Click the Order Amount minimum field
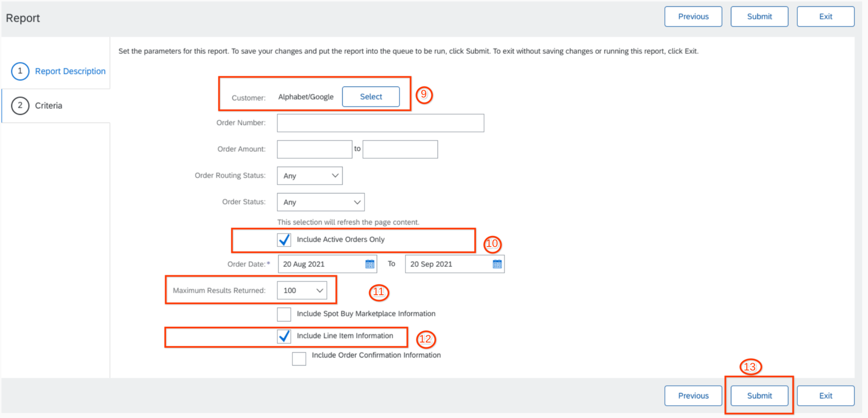868x418 pixels. pyautogui.click(x=314, y=149)
